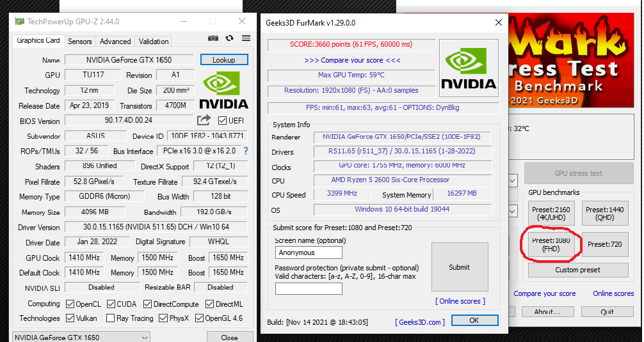644x342 pixels.
Task: Enable the Ray Tracing checkbox
Action: pos(110,318)
